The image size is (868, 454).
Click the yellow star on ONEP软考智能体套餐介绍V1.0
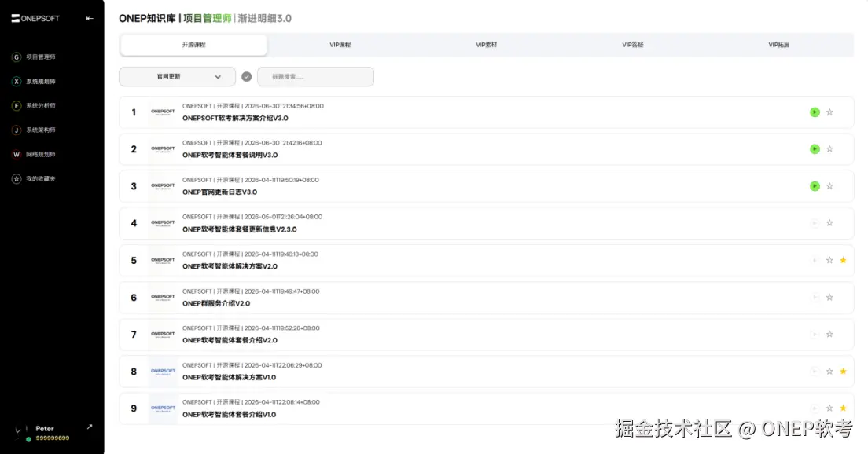point(843,408)
